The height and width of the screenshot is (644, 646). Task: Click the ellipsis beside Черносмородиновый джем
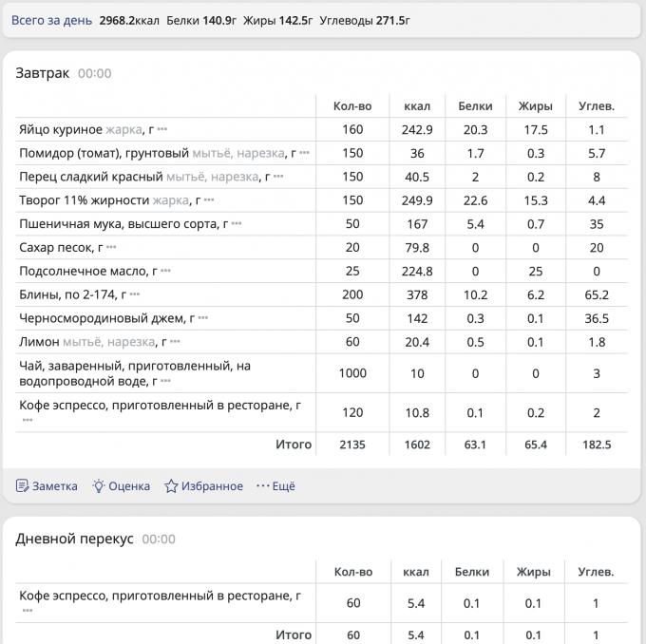[x=202, y=318]
